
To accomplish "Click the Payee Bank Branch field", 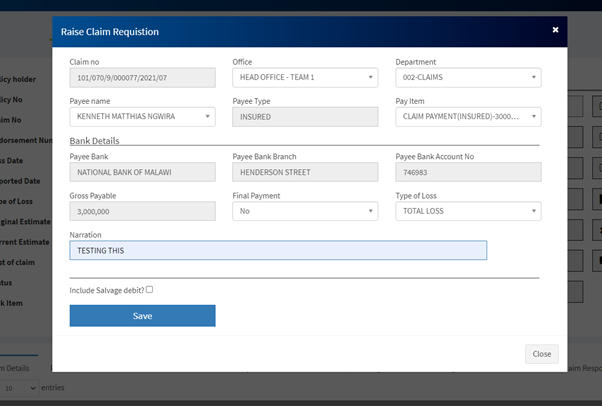I will [305, 172].
